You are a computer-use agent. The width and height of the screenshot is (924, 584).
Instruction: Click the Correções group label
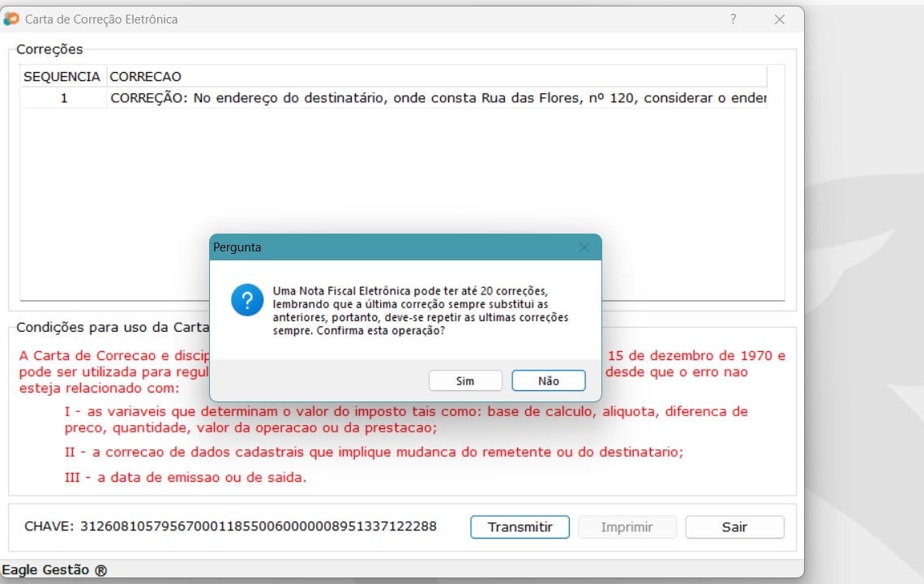(49, 49)
